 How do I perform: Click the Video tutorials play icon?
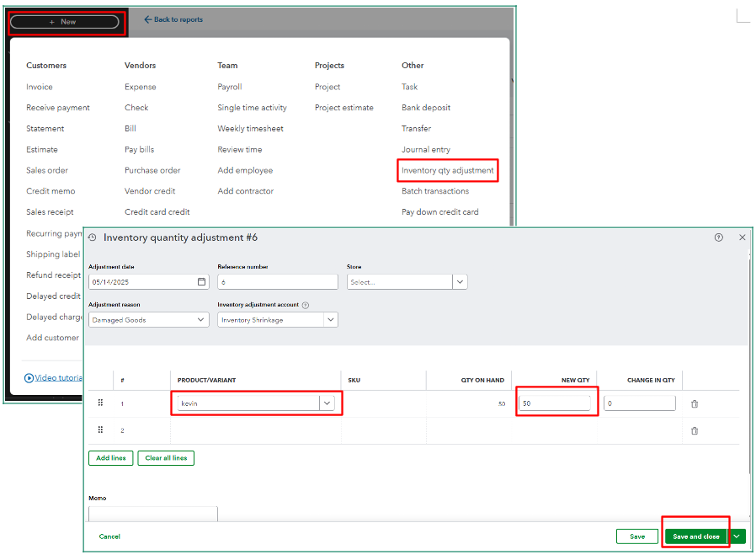(x=29, y=378)
